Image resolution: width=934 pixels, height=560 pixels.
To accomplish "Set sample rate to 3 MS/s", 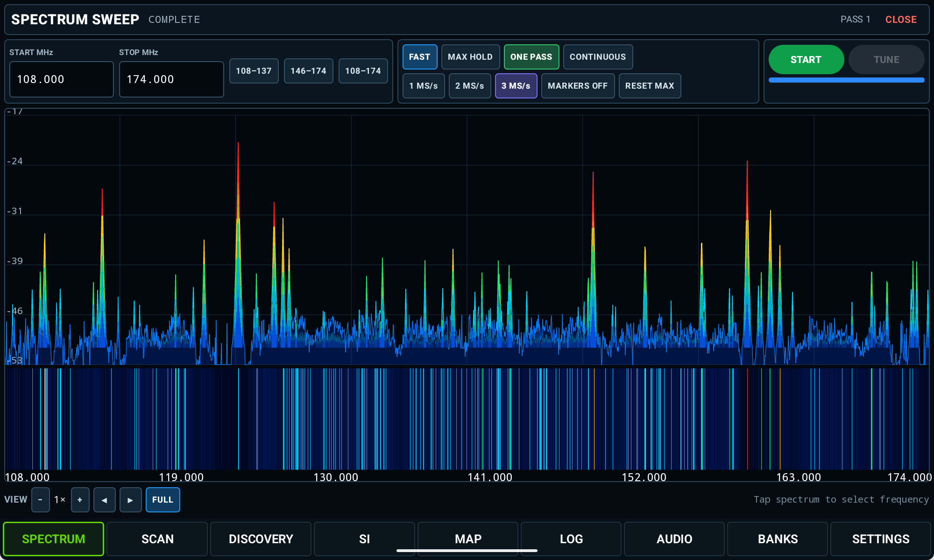I will tap(516, 86).
